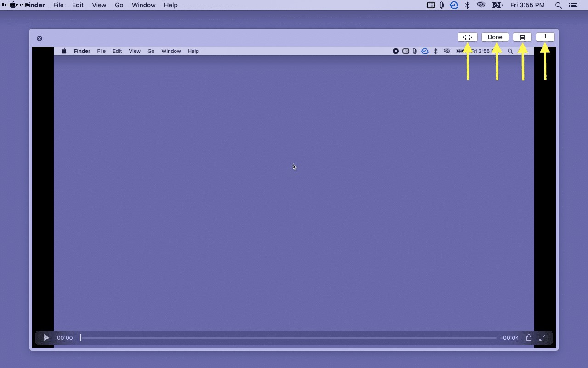Image resolution: width=588 pixels, height=368 pixels.
Task: Open Notification Center list icon
Action: click(573, 5)
